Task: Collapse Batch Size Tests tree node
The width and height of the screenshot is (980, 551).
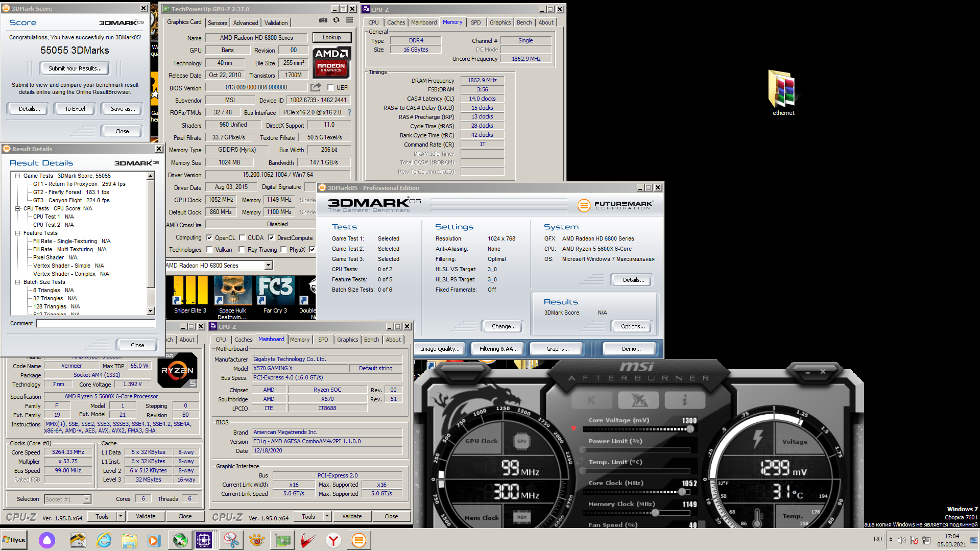Action: click(x=17, y=282)
